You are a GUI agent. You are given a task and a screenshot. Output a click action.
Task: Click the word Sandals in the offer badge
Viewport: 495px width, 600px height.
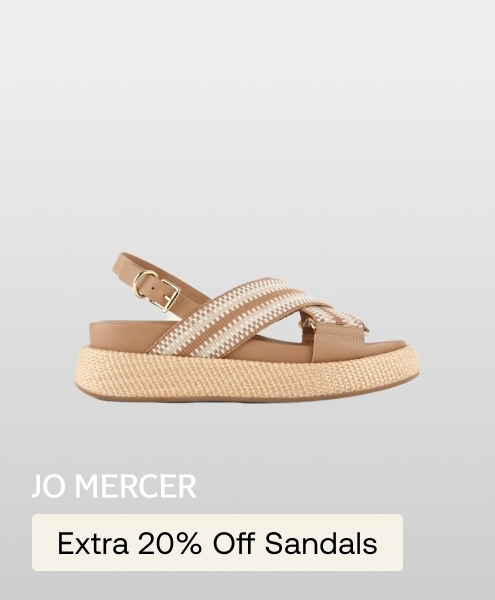pyautogui.click(x=321, y=543)
